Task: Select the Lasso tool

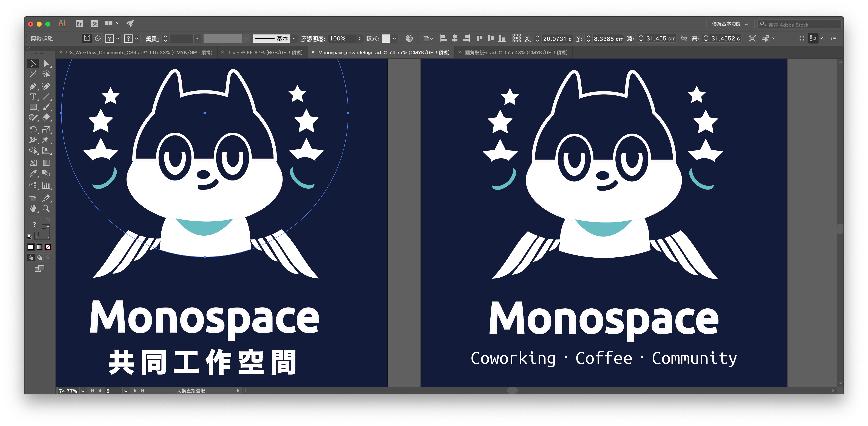Action: click(x=46, y=74)
